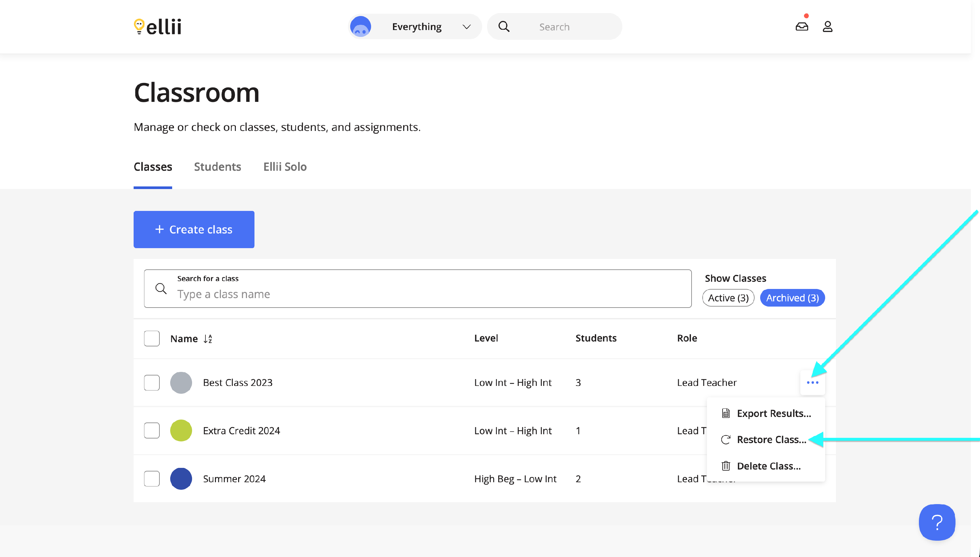Expand the Everything dropdown chevron

[466, 26]
